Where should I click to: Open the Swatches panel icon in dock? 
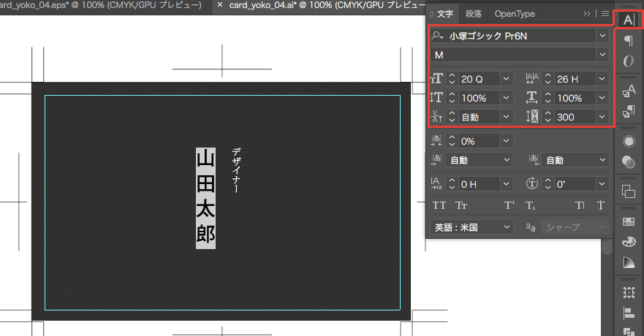pos(628,221)
